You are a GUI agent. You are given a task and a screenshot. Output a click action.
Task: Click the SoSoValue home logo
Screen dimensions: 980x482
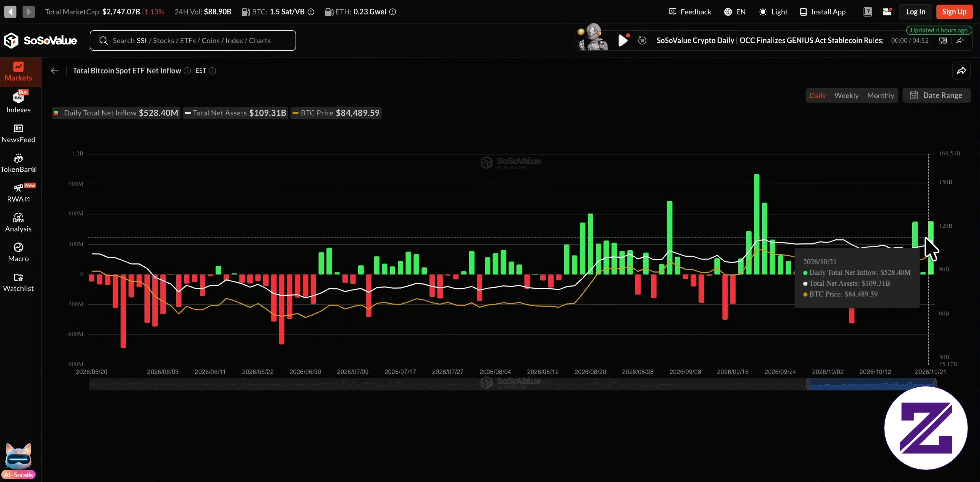point(40,40)
